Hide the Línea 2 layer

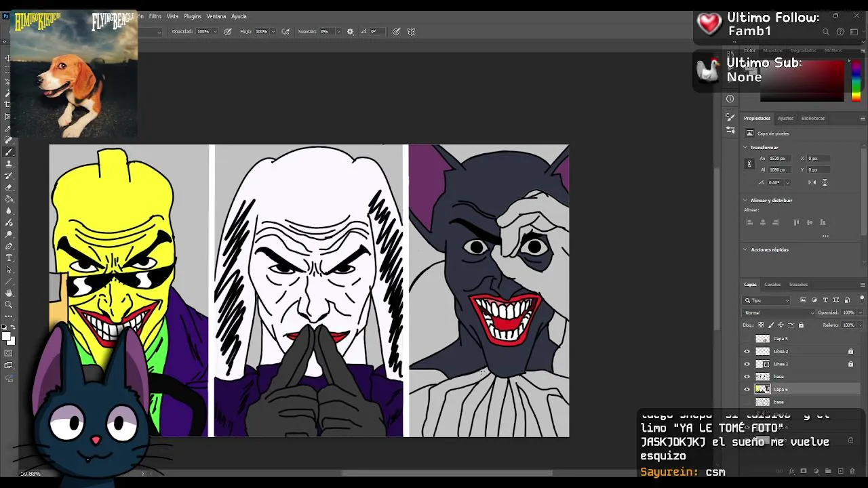747,351
